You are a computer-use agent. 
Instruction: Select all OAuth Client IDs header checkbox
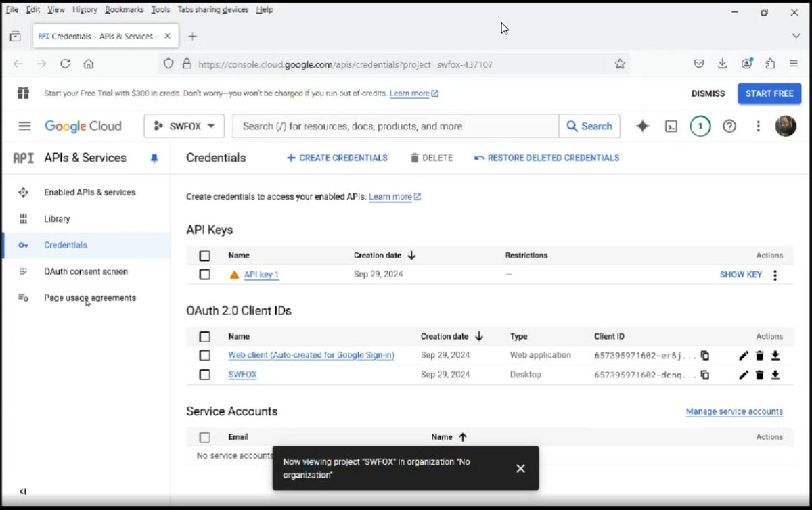click(205, 336)
